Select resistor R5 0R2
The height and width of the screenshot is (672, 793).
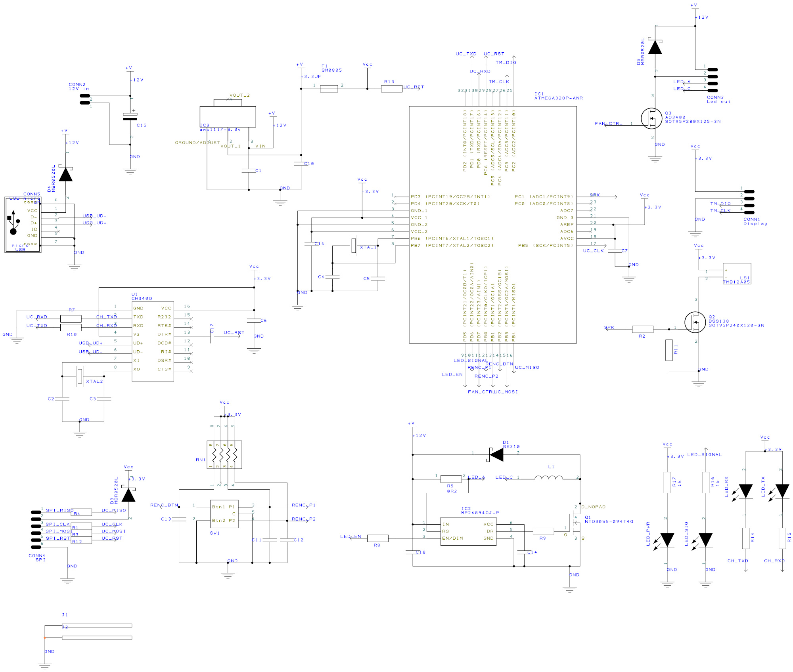pyautogui.click(x=451, y=479)
